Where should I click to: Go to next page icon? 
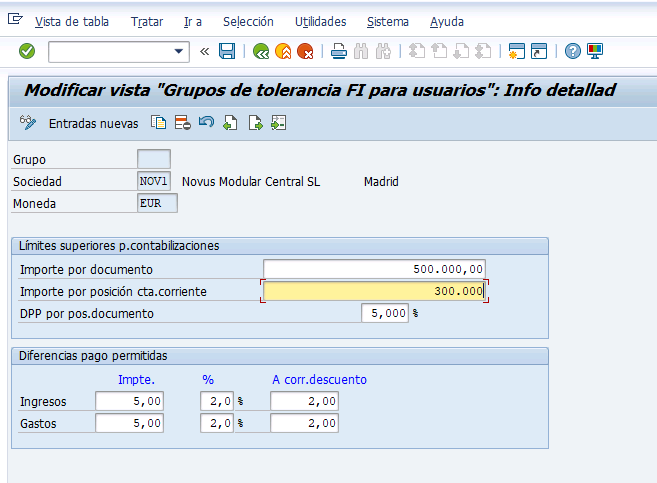pos(461,52)
